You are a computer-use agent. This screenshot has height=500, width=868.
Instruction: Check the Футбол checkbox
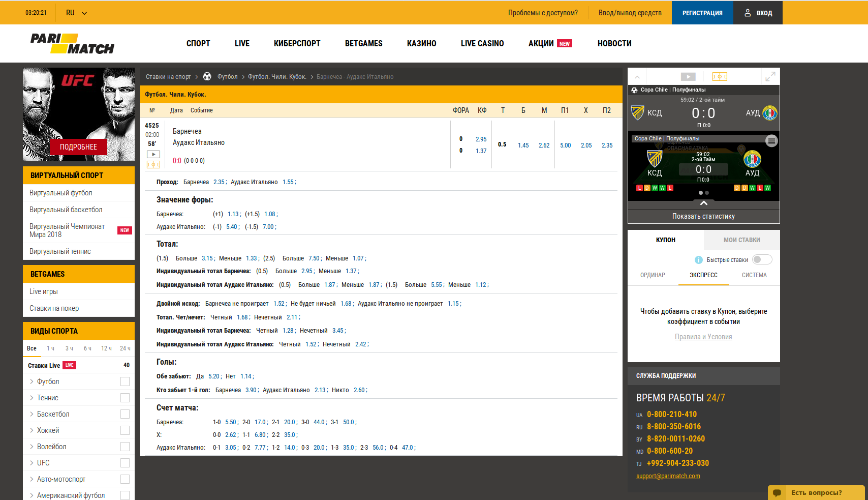(x=125, y=381)
